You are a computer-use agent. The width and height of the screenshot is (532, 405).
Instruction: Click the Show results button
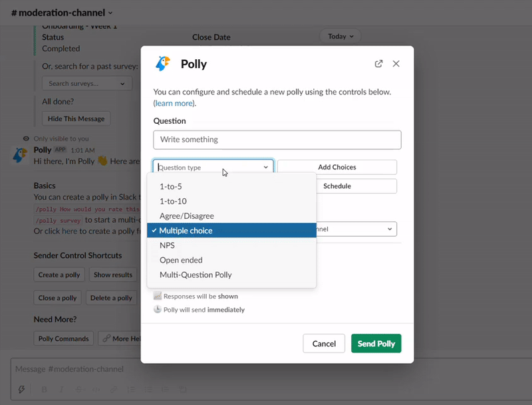click(113, 275)
